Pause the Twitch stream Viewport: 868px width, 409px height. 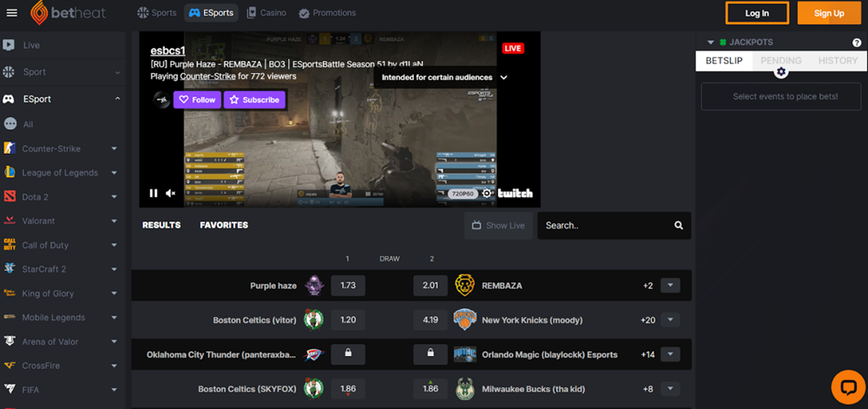pyautogui.click(x=154, y=194)
